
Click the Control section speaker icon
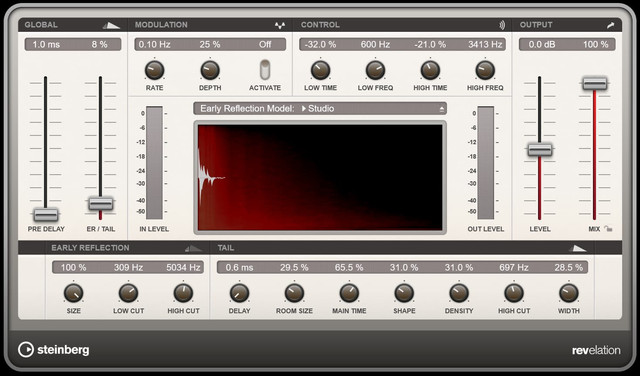point(502,25)
